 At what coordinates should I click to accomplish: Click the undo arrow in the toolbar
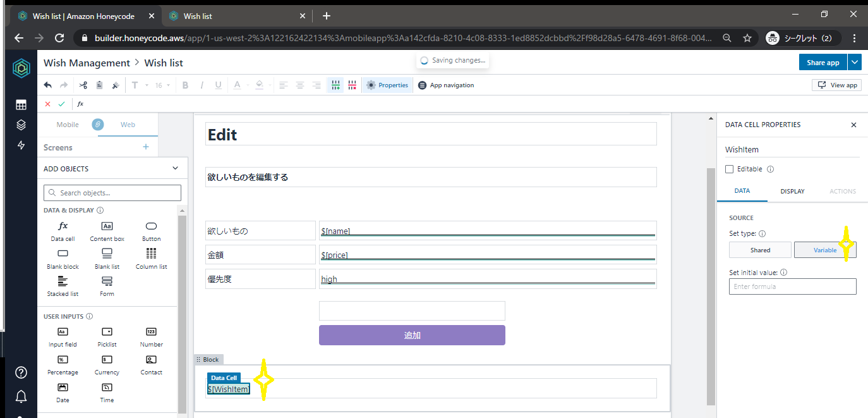(x=47, y=85)
